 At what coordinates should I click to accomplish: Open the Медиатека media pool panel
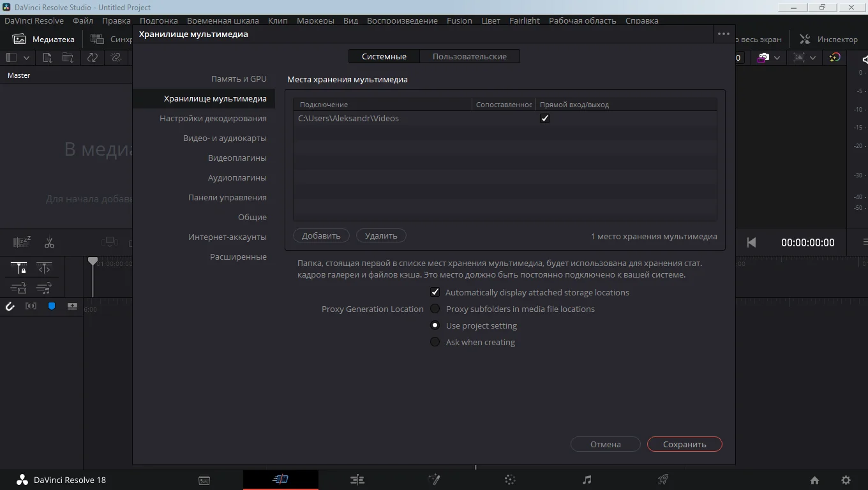coord(44,39)
